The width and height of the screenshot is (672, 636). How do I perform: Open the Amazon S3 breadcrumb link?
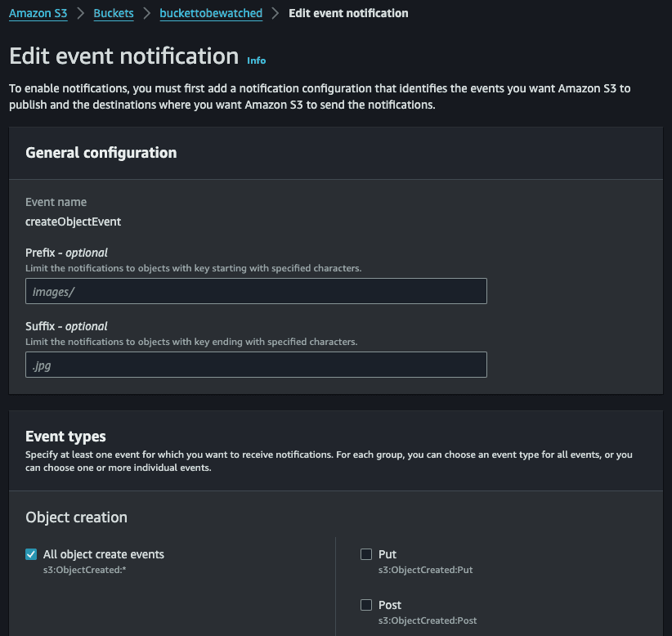(38, 13)
